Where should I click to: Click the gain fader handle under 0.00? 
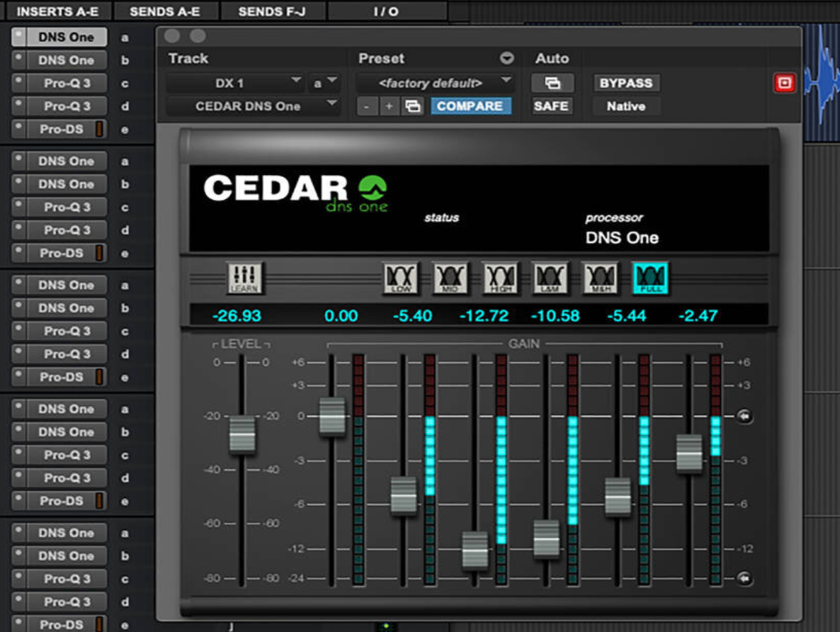point(332,416)
